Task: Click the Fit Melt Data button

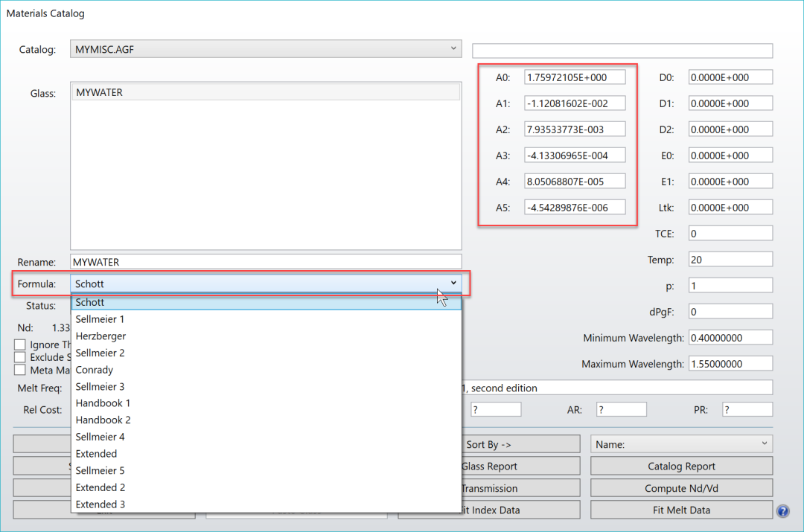Action: tap(681, 510)
